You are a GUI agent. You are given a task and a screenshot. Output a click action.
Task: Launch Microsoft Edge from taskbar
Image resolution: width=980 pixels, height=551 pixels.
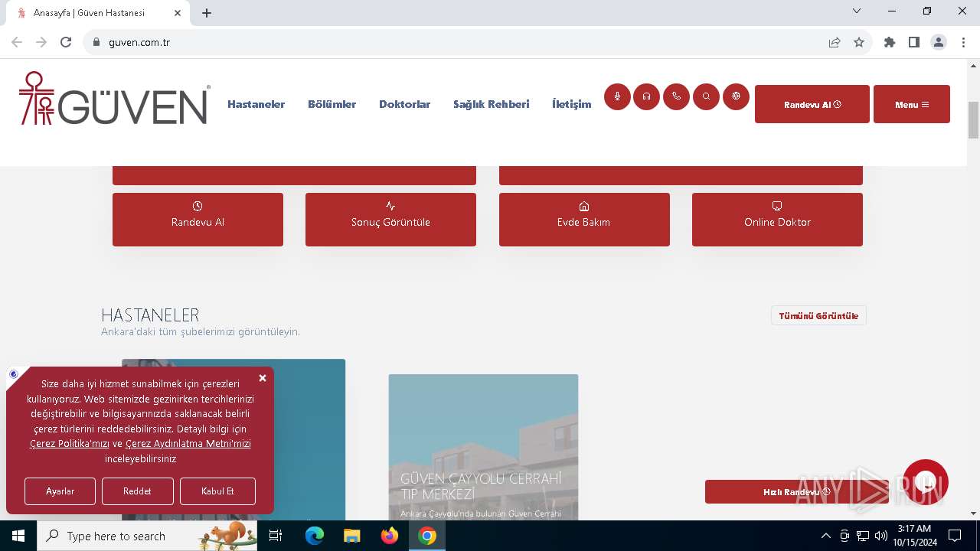coord(315,536)
